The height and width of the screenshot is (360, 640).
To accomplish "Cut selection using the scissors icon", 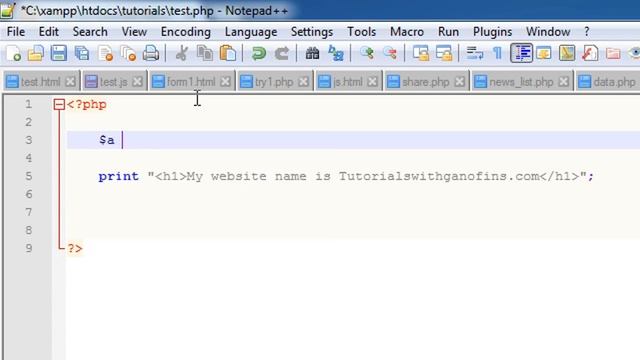I will click(182, 53).
